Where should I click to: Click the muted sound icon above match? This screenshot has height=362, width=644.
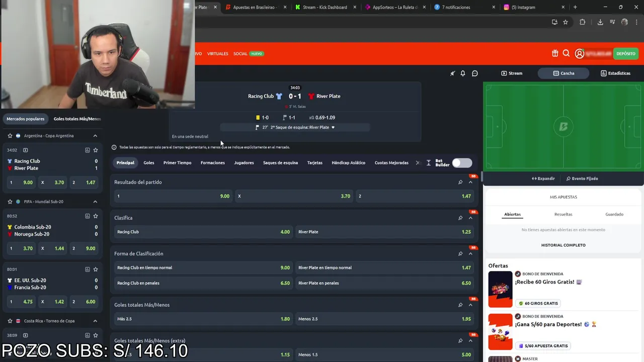click(x=452, y=73)
